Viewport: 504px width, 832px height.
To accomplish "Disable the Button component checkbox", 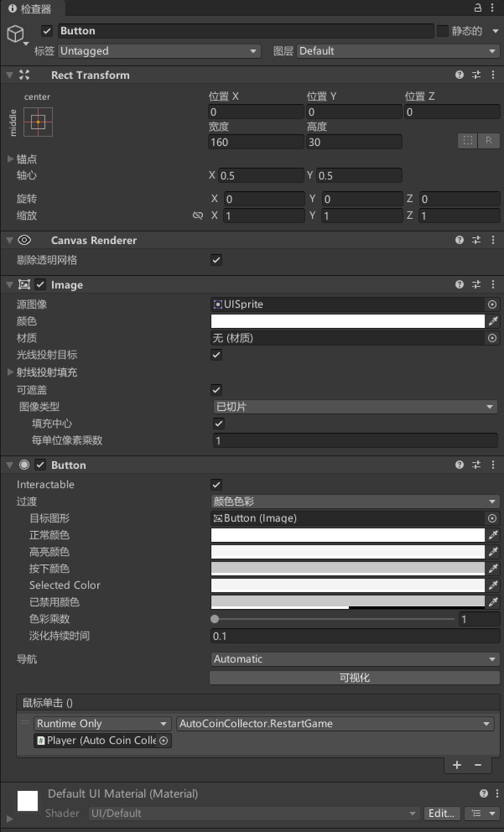I will tap(40, 465).
